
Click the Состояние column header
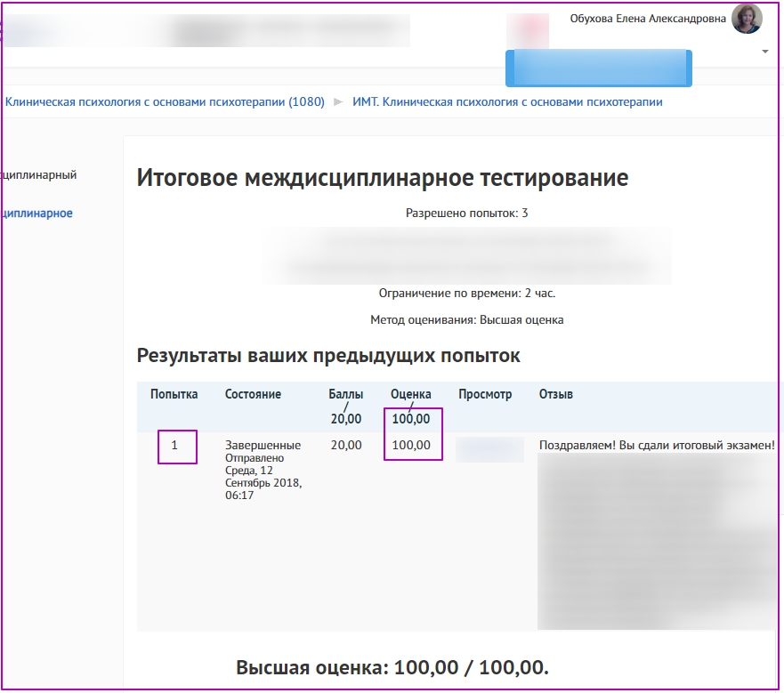point(253,394)
